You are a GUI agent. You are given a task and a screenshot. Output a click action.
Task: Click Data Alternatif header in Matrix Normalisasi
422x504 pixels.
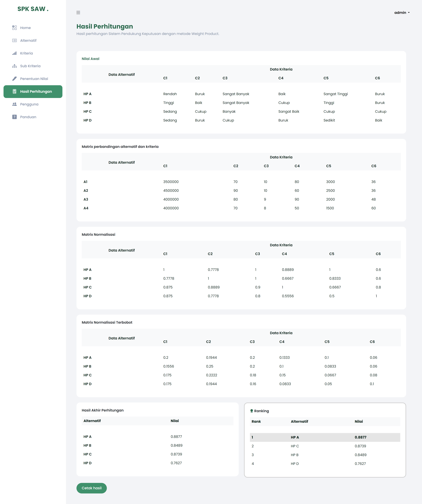121,250
